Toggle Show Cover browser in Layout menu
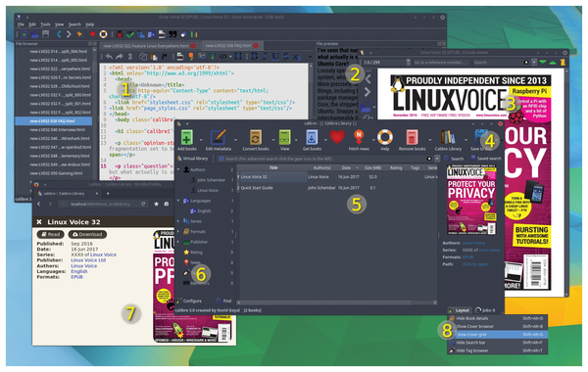Viewport: 588px width, 372px height. (497, 326)
